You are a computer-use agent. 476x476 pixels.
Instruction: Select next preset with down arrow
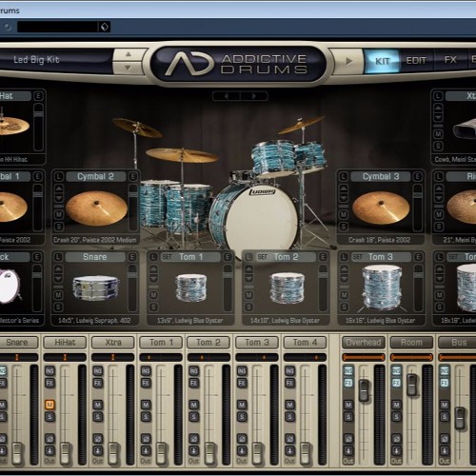tap(129, 68)
